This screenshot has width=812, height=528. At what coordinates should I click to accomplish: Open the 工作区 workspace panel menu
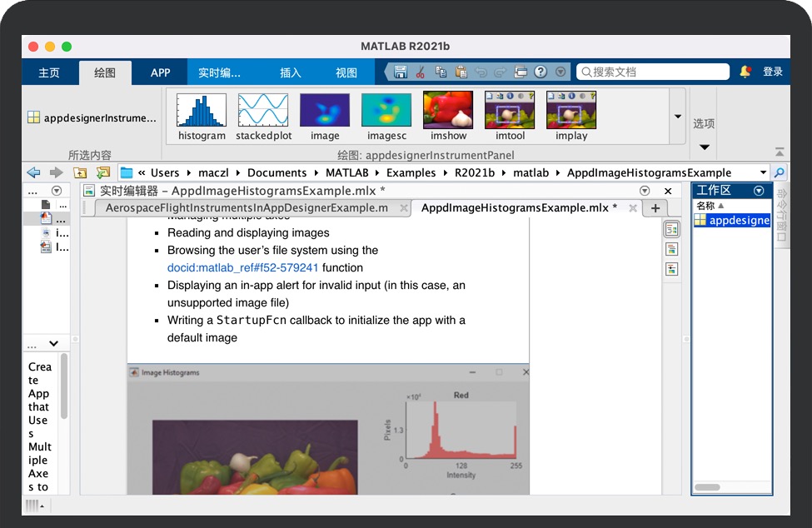(x=759, y=191)
